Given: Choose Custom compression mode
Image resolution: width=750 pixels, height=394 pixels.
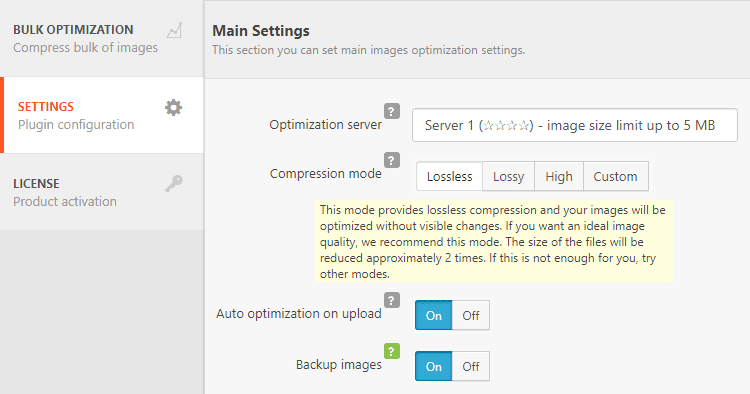Looking at the screenshot, I should click(x=616, y=176).
